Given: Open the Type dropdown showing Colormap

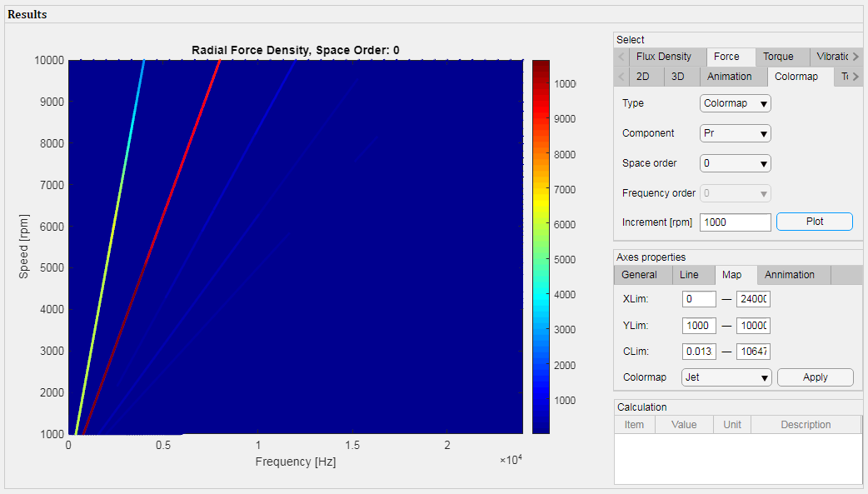Looking at the screenshot, I should click(x=735, y=103).
